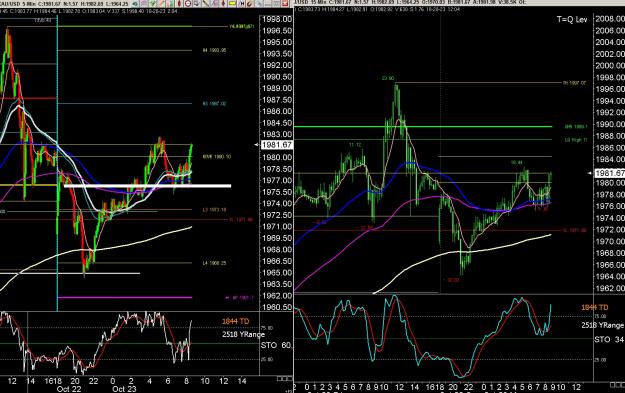Screen dimensions: 625x393
Task: Click 1844 TD label in left stochastic panel
Action: click(235, 321)
